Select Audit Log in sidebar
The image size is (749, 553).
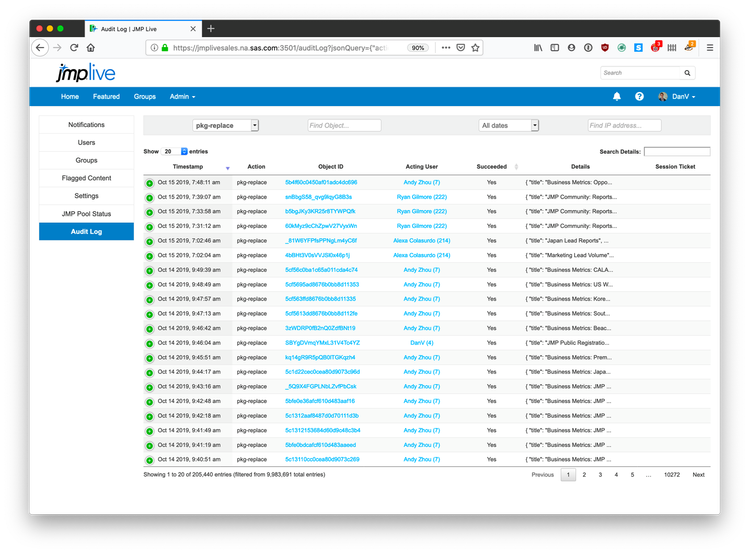86,232
